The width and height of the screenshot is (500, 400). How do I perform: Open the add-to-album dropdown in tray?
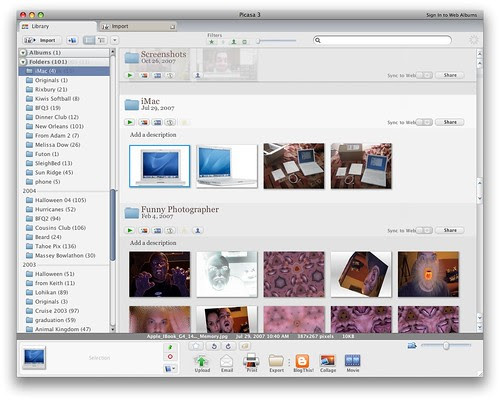coord(170,368)
